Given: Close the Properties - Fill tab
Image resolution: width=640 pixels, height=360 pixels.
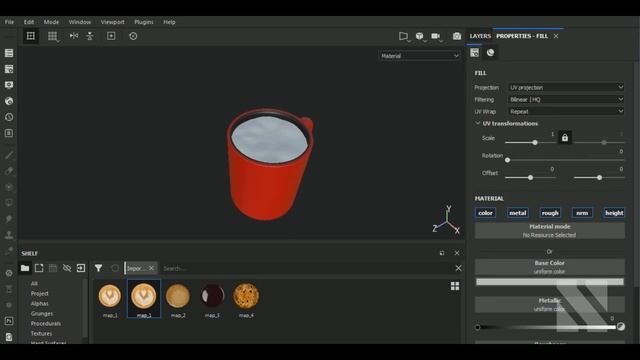Looking at the screenshot, I should pos(556,36).
